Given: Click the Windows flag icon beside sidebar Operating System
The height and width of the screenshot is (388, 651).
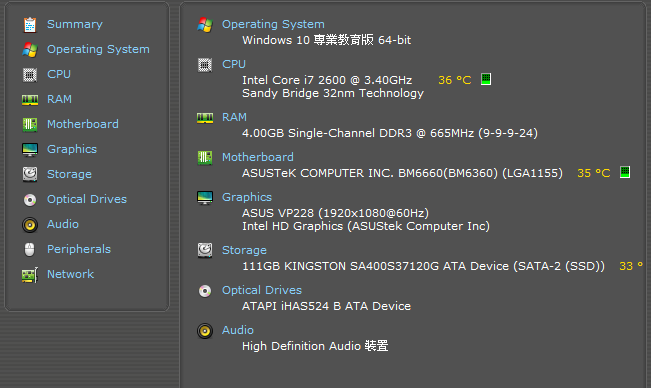Looking at the screenshot, I should (29, 50).
